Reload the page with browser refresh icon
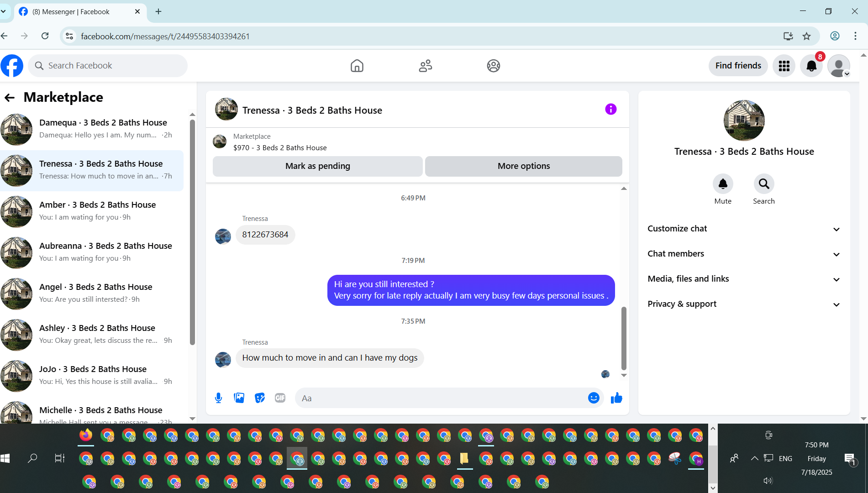Viewport: 868px width, 493px height. (45, 36)
